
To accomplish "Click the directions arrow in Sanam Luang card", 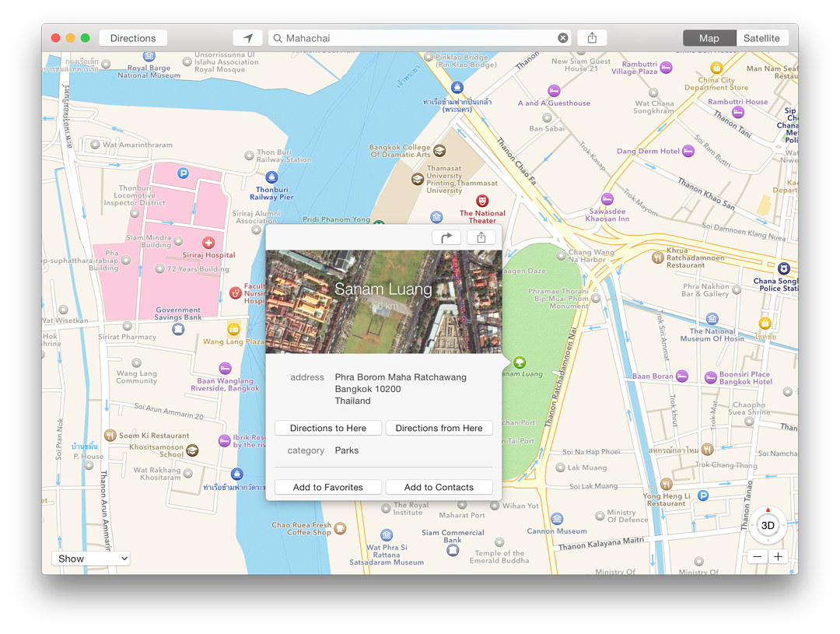I will coord(446,237).
